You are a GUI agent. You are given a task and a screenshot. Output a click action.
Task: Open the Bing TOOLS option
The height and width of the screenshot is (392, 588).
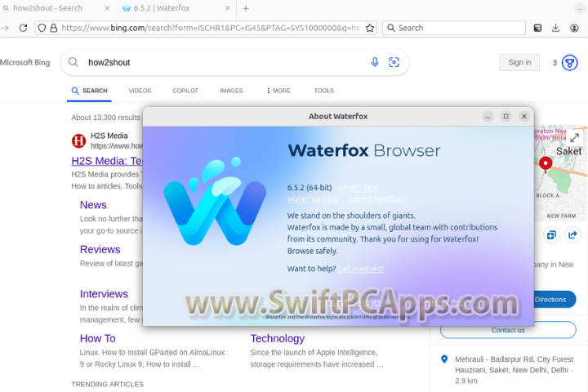pyautogui.click(x=324, y=91)
